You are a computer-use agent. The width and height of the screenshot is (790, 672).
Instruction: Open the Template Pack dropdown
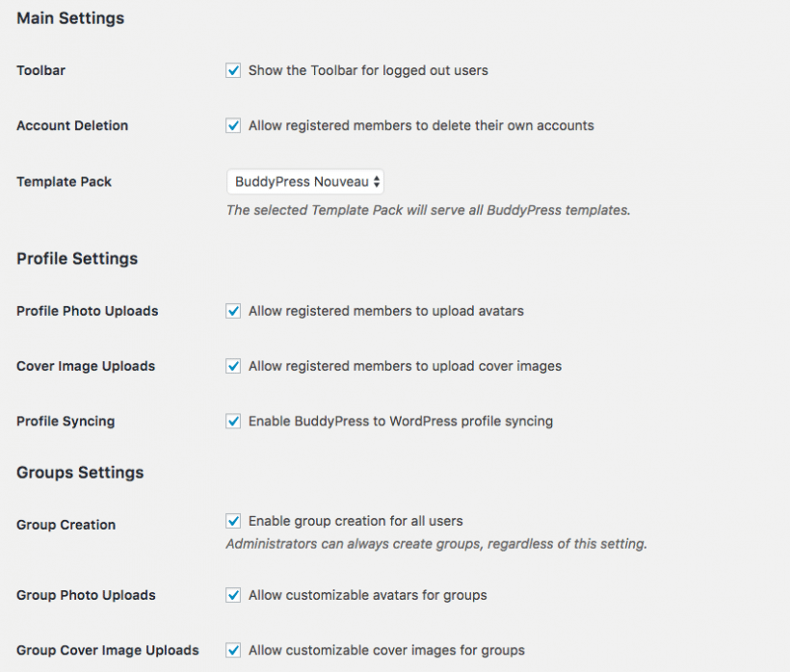pos(304,181)
